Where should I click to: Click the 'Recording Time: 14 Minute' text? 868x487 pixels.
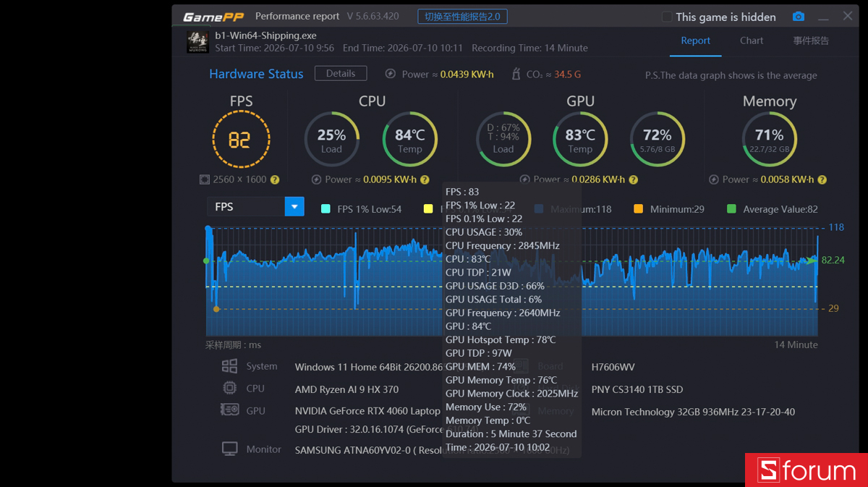pyautogui.click(x=529, y=48)
